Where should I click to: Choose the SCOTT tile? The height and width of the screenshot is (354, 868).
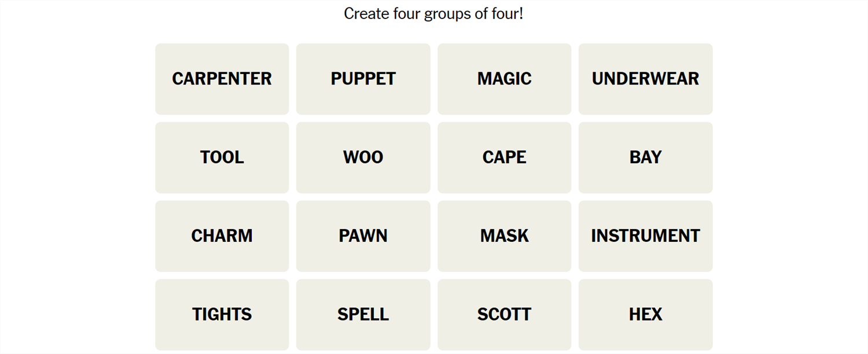[x=504, y=315]
